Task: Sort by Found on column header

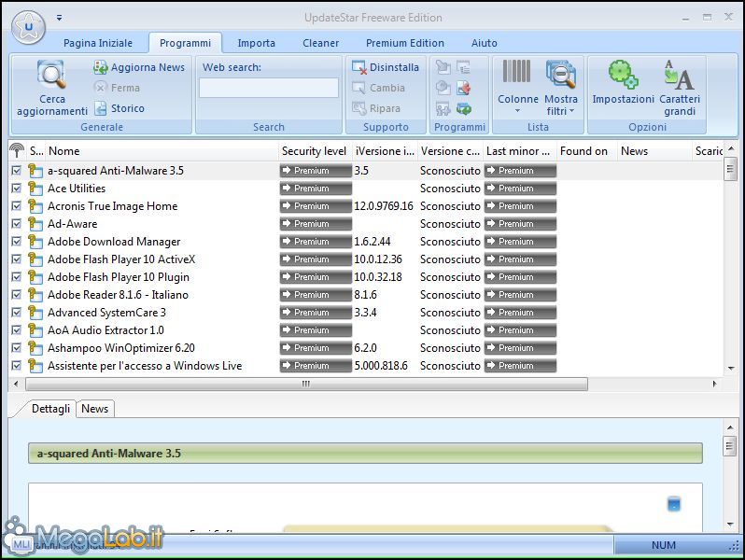Action: point(587,151)
